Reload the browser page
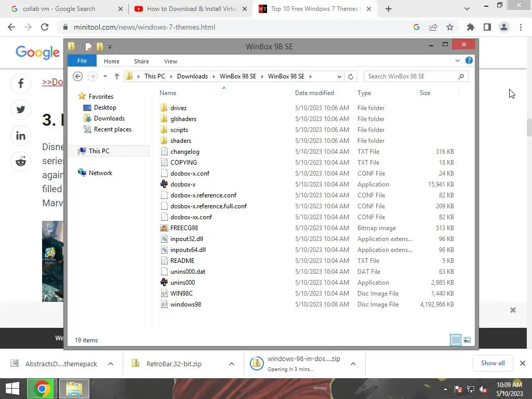The width and height of the screenshot is (532, 399). (45, 27)
